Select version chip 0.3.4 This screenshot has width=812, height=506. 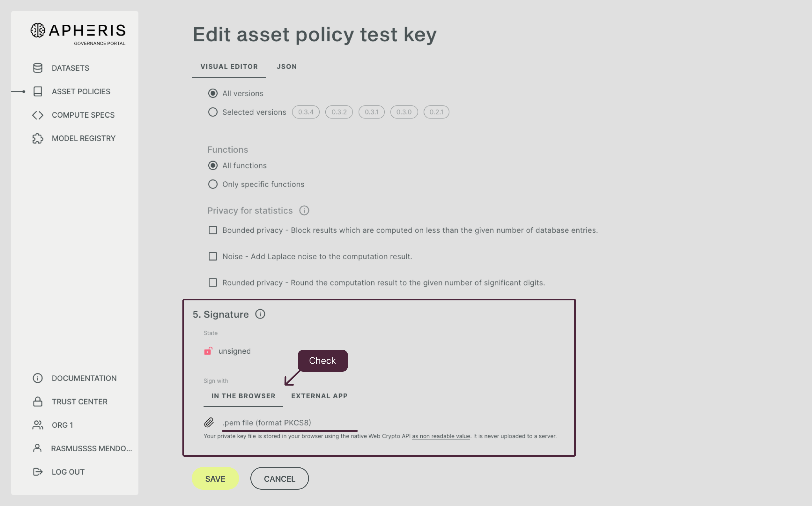tap(305, 112)
